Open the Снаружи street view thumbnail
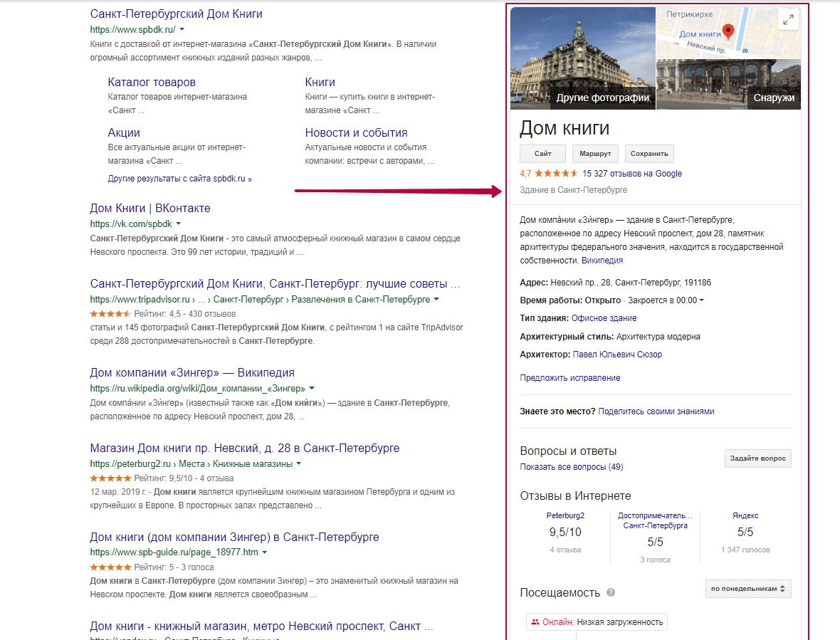The width and height of the screenshot is (840, 640). [x=728, y=84]
